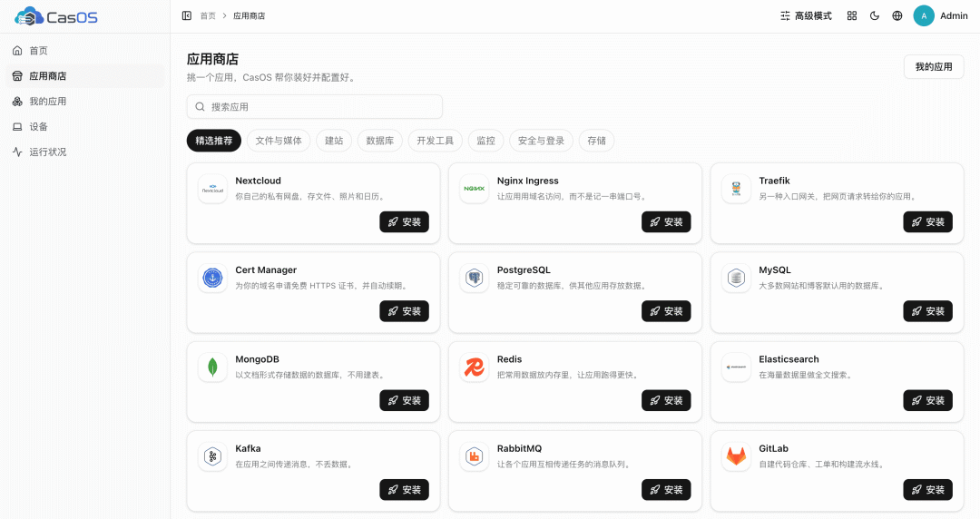Click the MongoDB leaf icon

coord(212,367)
